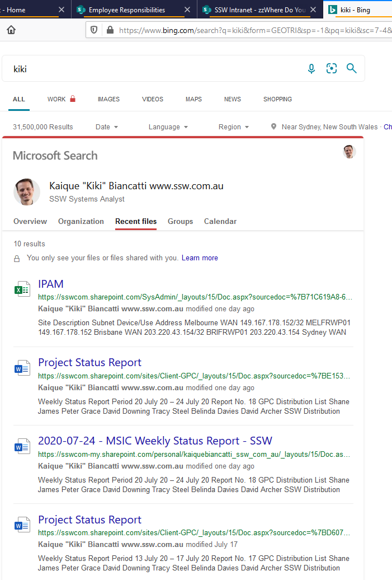
Task: Open visual search camera icon
Action: click(332, 68)
